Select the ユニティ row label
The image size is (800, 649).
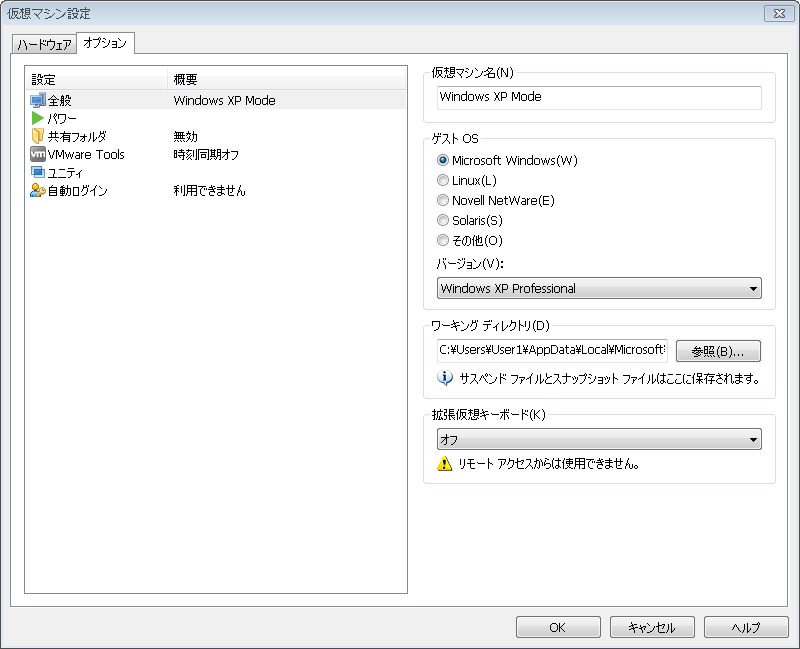[65, 172]
